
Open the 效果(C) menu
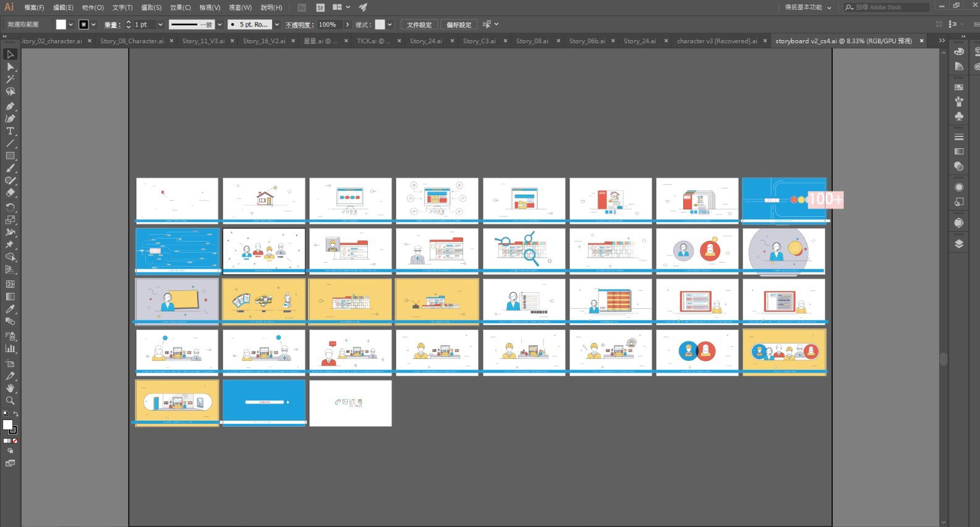(x=181, y=7)
